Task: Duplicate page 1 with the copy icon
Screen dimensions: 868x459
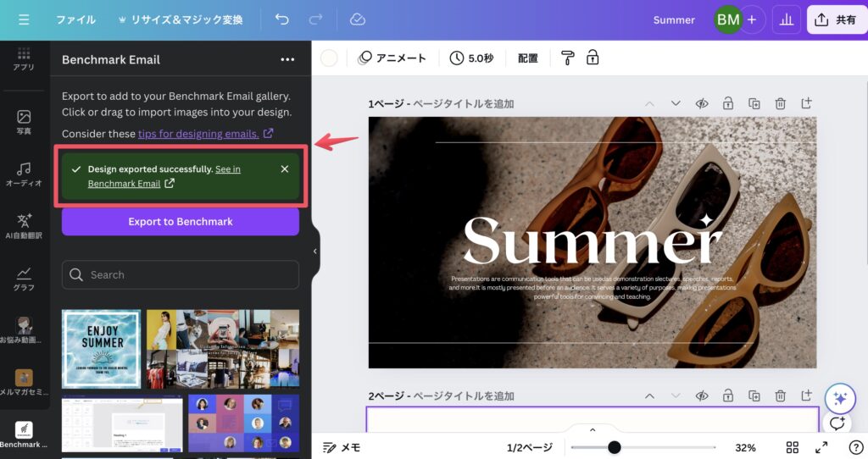Action: coord(754,103)
